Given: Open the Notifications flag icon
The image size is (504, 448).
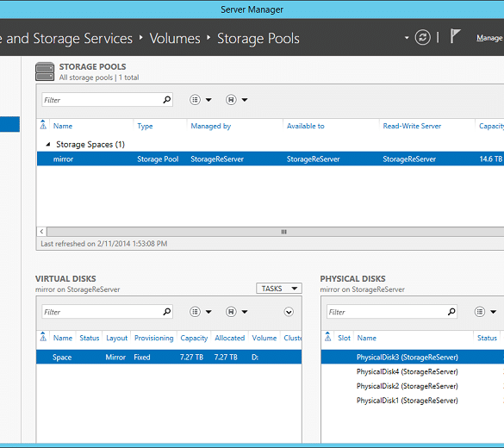Looking at the screenshot, I should pyautogui.click(x=455, y=36).
